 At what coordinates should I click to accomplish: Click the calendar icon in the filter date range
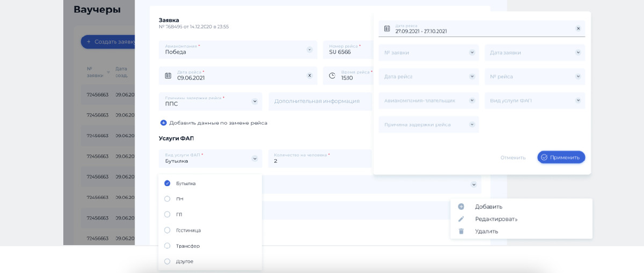(387, 28)
